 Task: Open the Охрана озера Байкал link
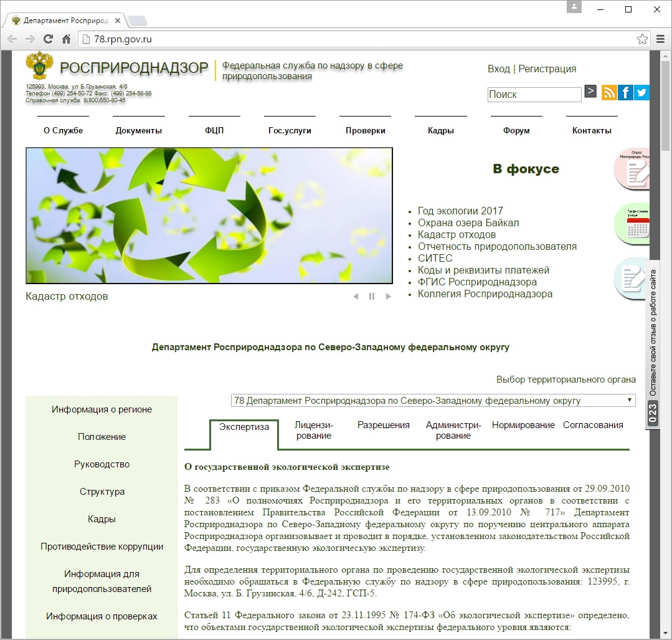pyautogui.click(x=468, y=222)
